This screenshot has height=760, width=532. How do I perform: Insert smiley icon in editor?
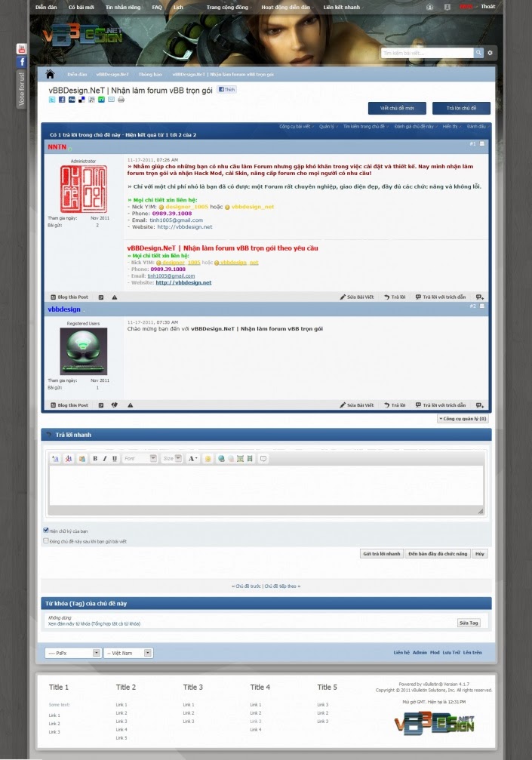click(208, 459)
